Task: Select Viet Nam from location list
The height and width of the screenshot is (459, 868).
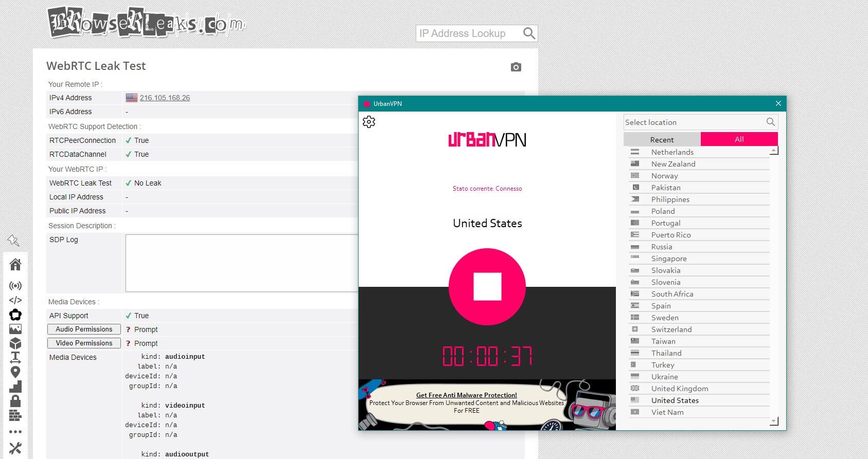Action: tap(699, 412)
